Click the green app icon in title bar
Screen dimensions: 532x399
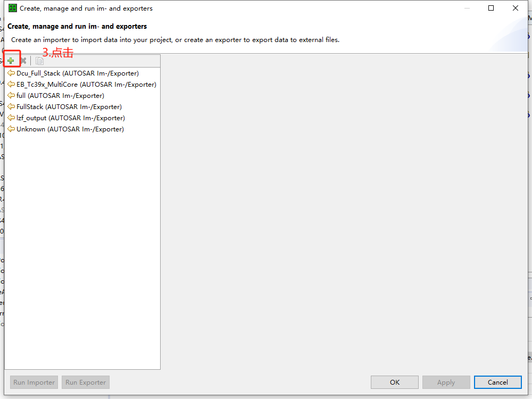pyautogui.click(x=13, y=8)
